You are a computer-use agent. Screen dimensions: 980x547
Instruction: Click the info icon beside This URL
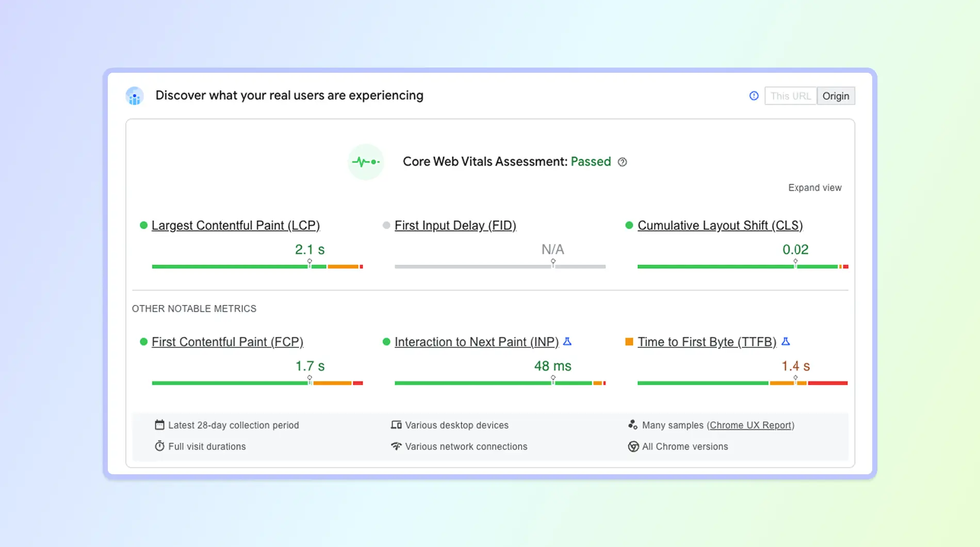[x=754, y=96]
